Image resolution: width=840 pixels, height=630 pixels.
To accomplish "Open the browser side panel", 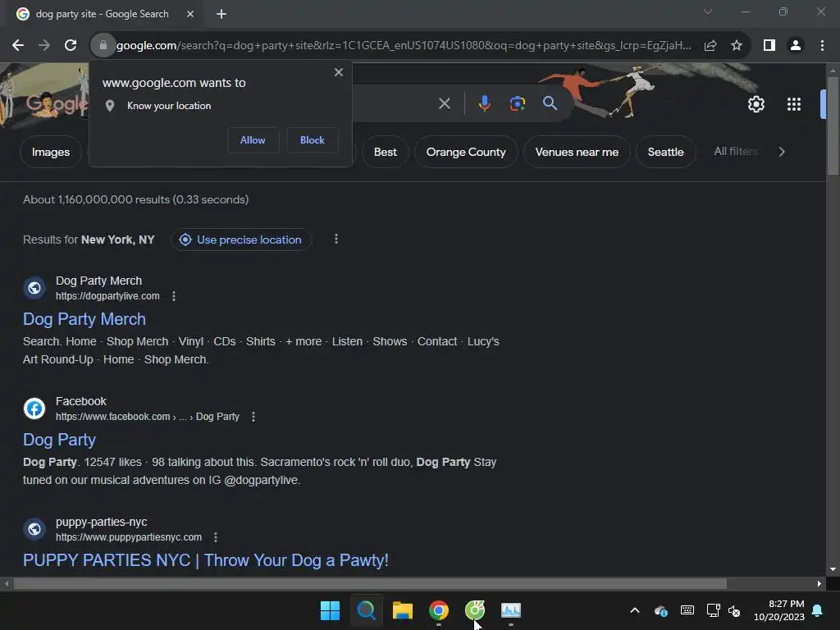I will click(769, 46).
